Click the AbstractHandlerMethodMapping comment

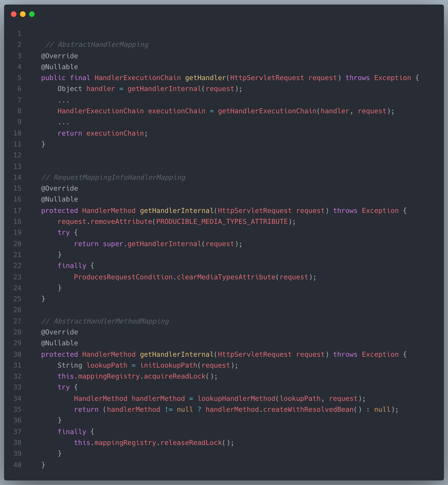pyautogui.click(x=105, y=321)
